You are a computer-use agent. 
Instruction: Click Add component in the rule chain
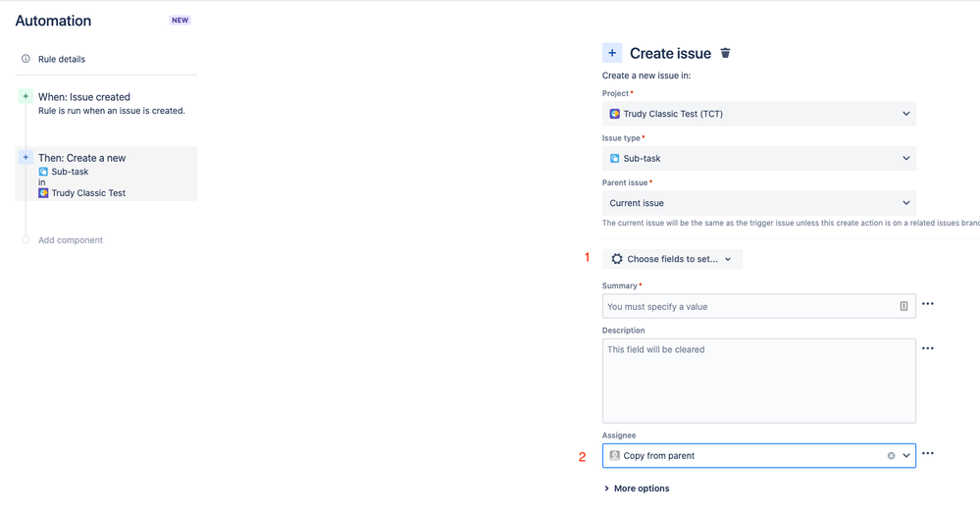(70, 240)
